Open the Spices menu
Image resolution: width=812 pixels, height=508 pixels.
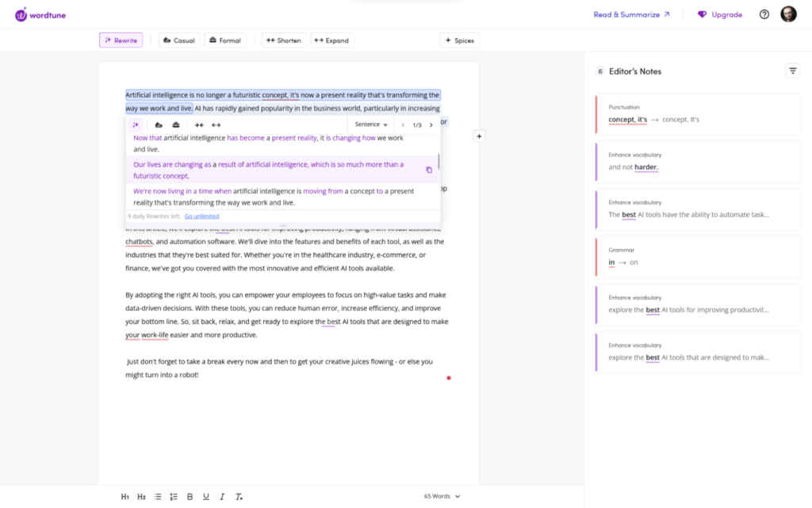click(459, 40)
